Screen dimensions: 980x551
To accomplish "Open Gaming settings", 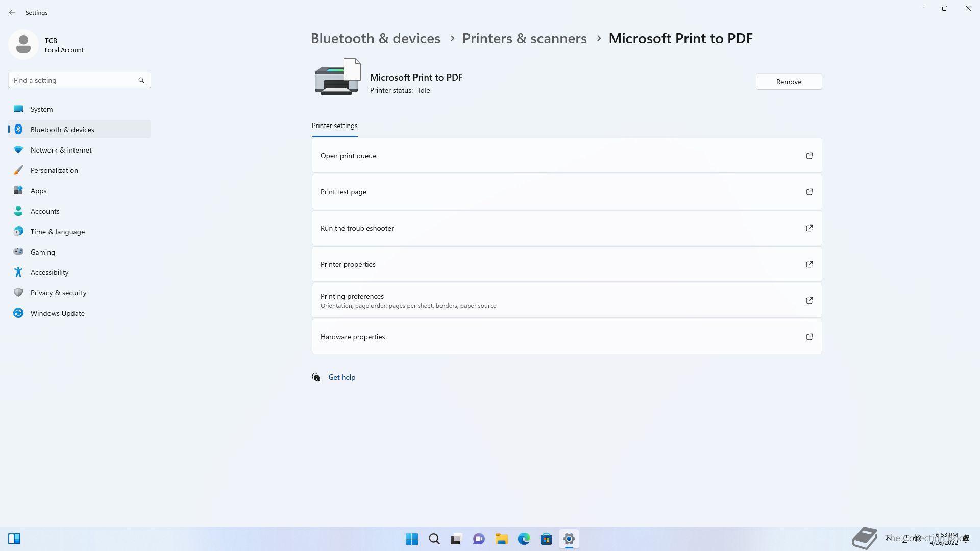I will (80, 252).
